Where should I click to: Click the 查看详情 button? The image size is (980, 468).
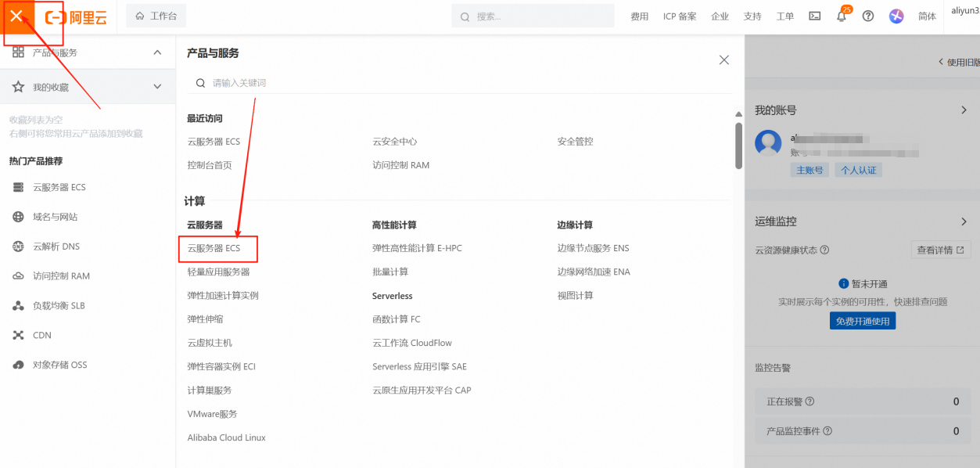941,250
